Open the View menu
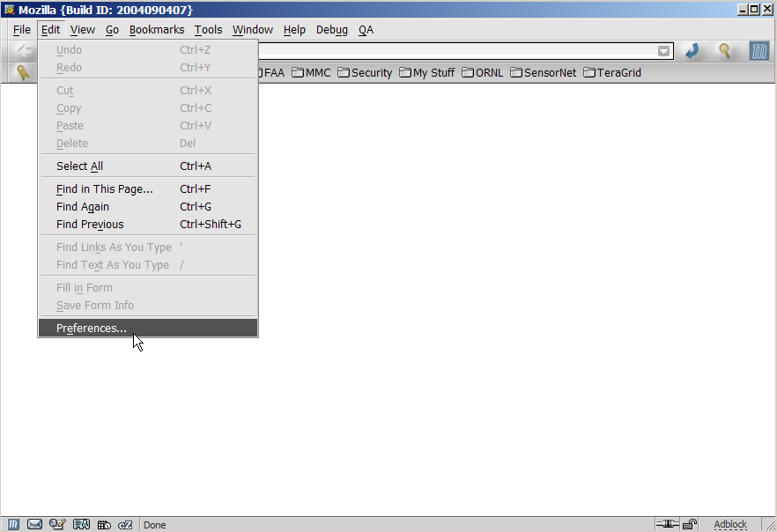The height and width of the screenshot is (532, 777). click(82, 30)
